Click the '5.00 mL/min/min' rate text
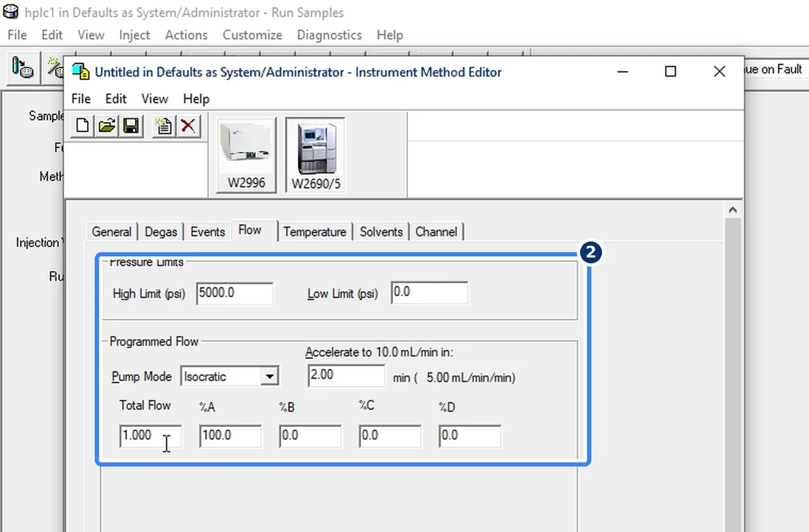This screenshot has width=809, height=532. pos(470,378)
